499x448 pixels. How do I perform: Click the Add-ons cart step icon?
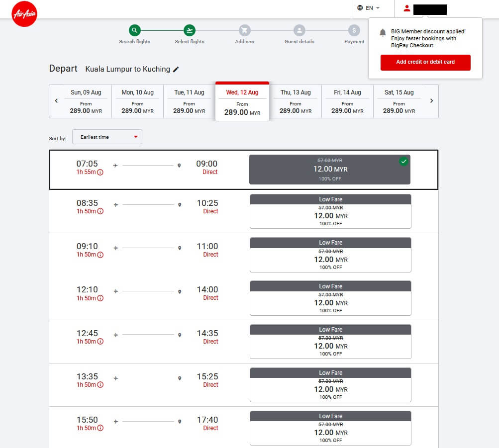[x=244, y=30]
